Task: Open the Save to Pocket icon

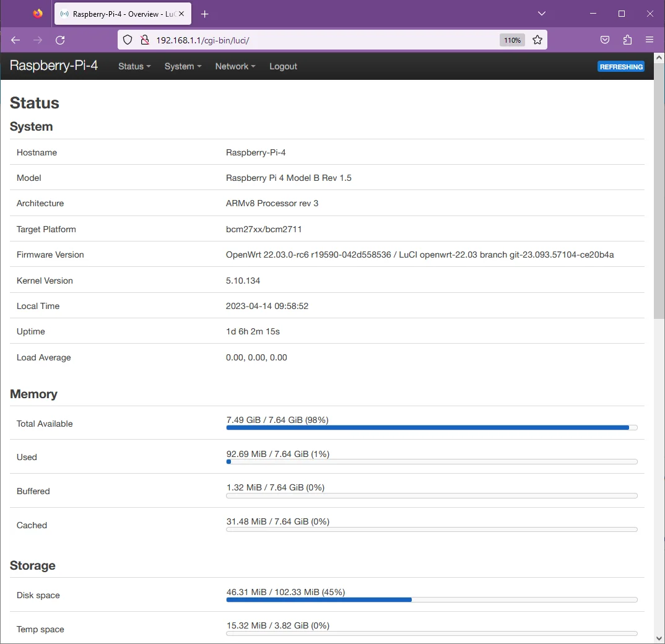Action: click(x=605, y=40)
